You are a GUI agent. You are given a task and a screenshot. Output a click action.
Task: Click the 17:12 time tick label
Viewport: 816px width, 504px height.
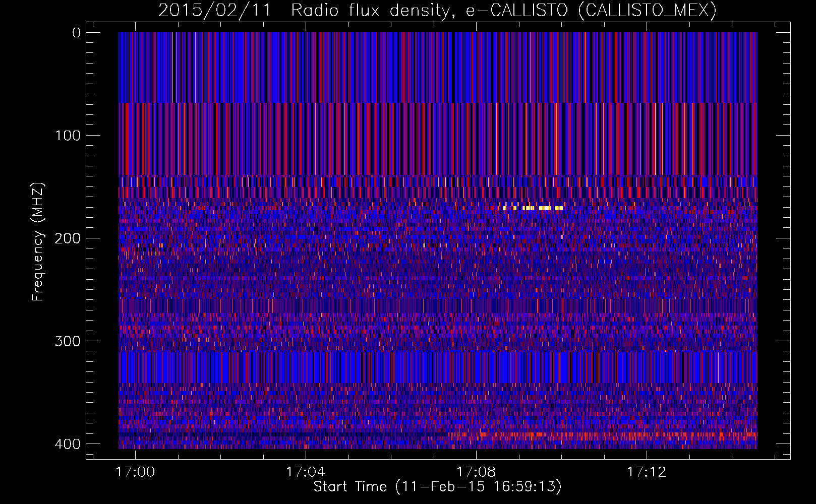(647, 472)
